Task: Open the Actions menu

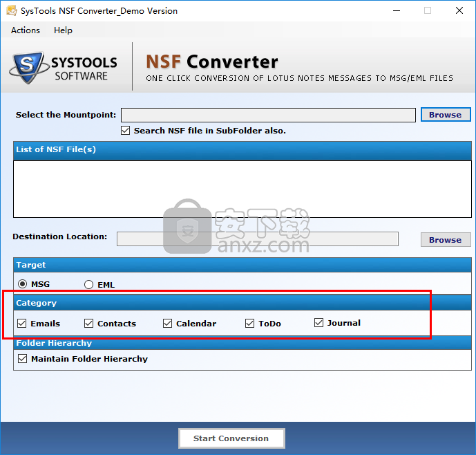Action: 26,30
